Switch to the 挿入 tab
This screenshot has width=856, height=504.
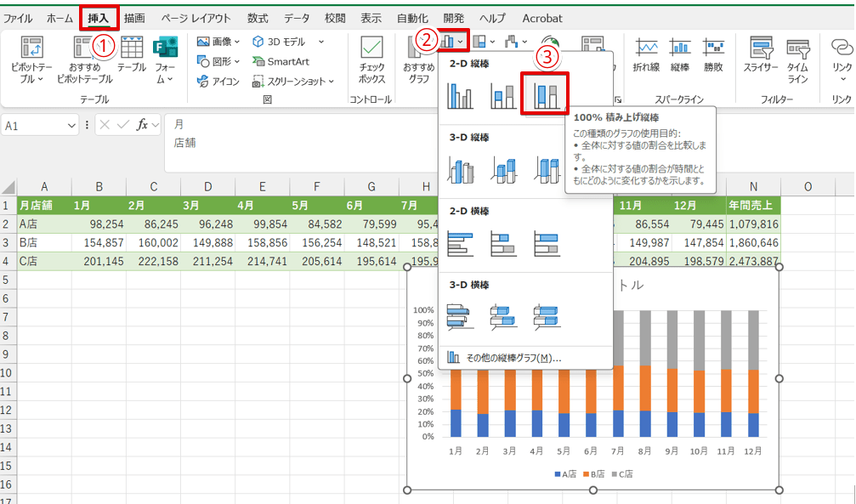click(x=99, y=18)
